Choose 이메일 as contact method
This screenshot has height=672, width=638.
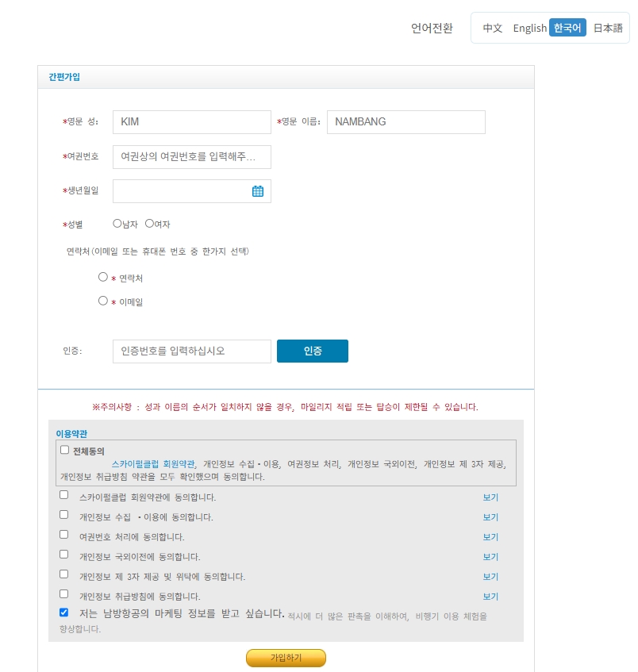(x=102, y=300)
